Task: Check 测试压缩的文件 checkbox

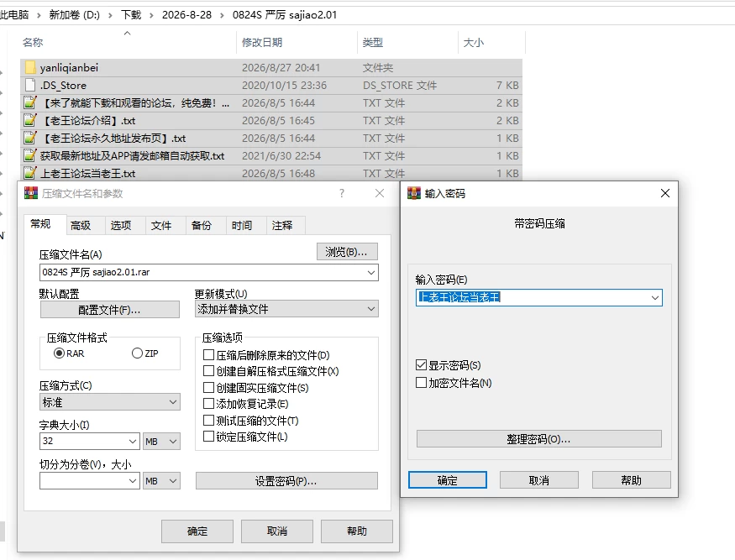Action: (208, 421)
